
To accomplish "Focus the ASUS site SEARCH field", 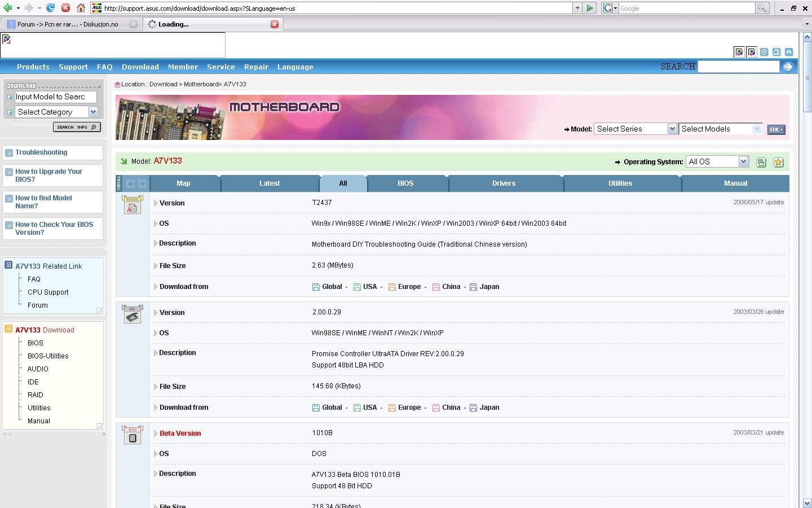I will tap(738, 67).
